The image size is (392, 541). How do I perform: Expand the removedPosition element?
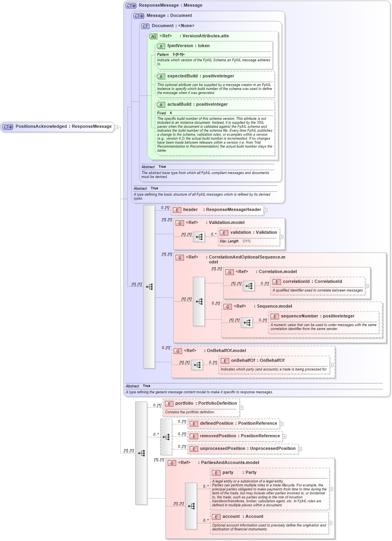point(284,436)
